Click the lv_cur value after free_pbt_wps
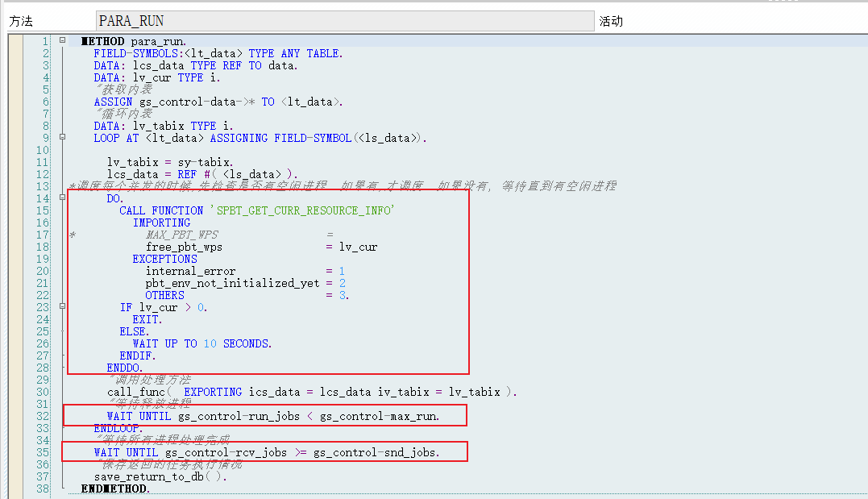This screenshot has width=868, height=499. (x=358, y=247)
